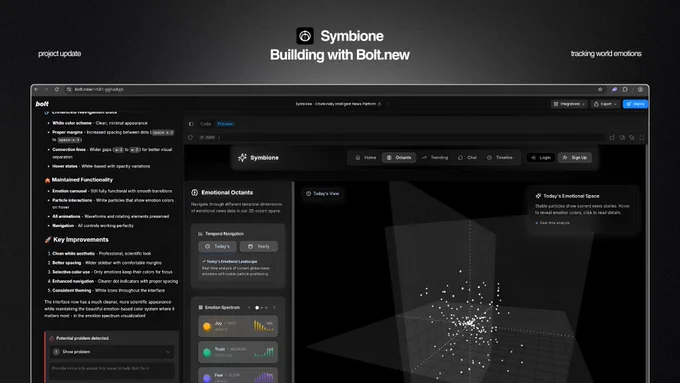Click the Symbione logo in app navbar
The height and width of the screenshot is (383, 680).
(x=258, y=157)
